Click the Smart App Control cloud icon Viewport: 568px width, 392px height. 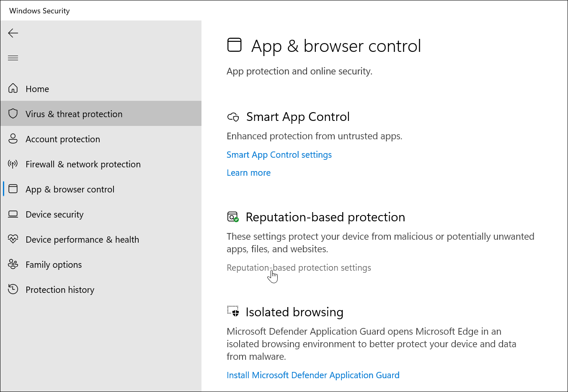click(233, 117)
